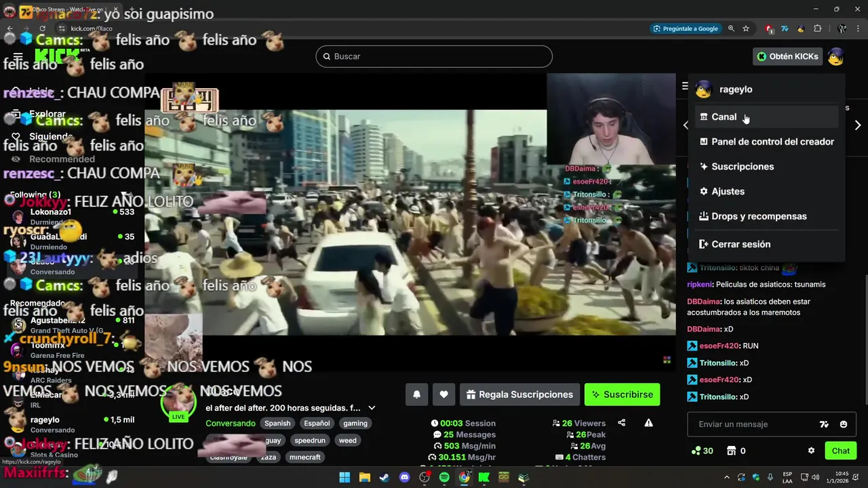
Task: Click the speedrun tag
Action: 310,440
